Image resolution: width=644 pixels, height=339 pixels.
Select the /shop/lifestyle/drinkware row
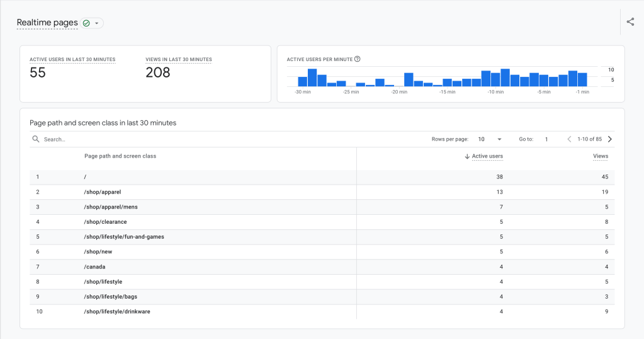click(x=116, y=311)
